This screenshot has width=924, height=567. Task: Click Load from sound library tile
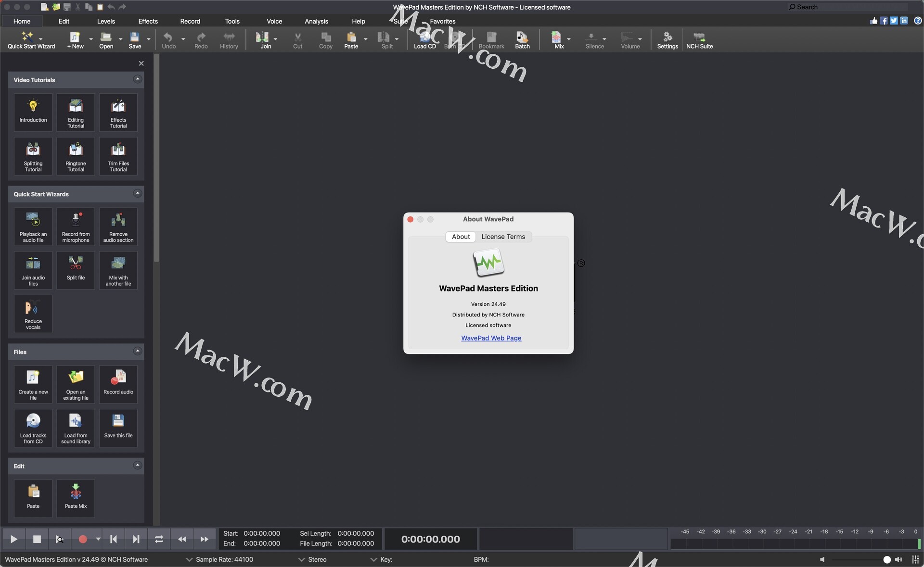tap(76, 428)
